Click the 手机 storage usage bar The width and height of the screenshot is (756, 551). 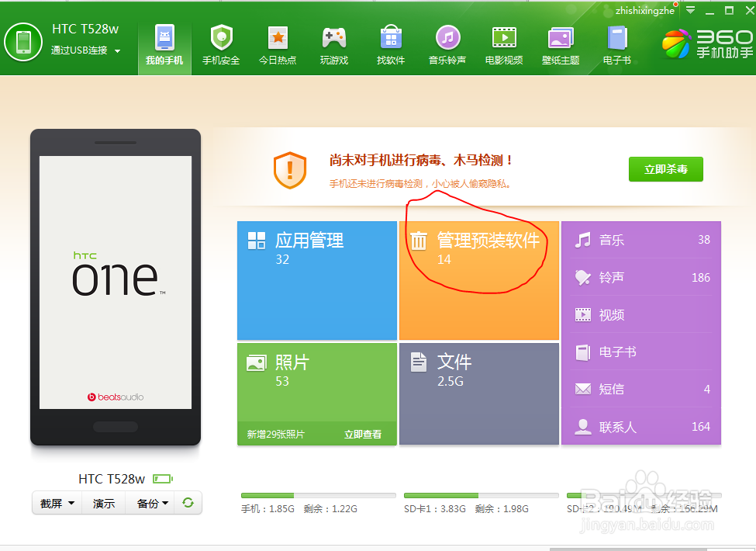click(318, 496)
